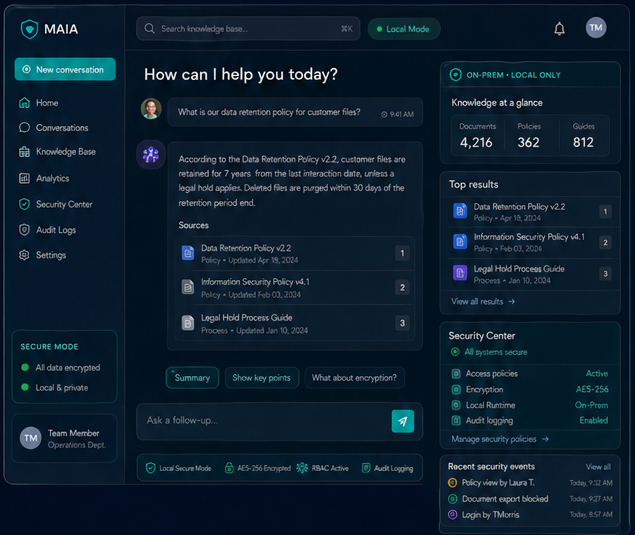
Task: Click AES-256 Encrypted lock icon
Action: 229,468
